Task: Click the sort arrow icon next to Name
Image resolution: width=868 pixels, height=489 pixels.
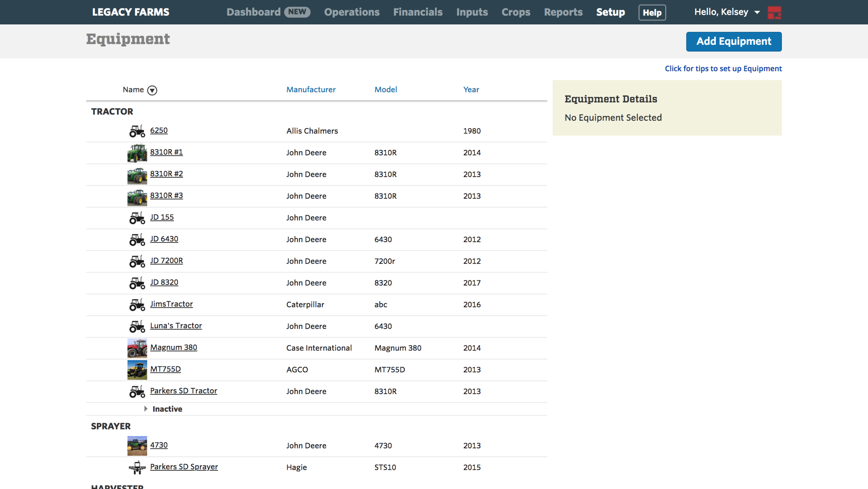Action: click(152, 90)
